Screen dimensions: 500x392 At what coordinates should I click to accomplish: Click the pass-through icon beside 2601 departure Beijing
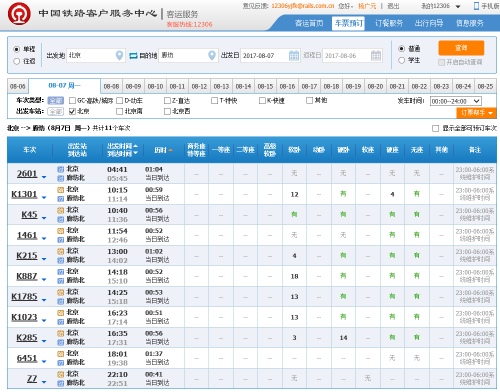(x=60, y=169)
